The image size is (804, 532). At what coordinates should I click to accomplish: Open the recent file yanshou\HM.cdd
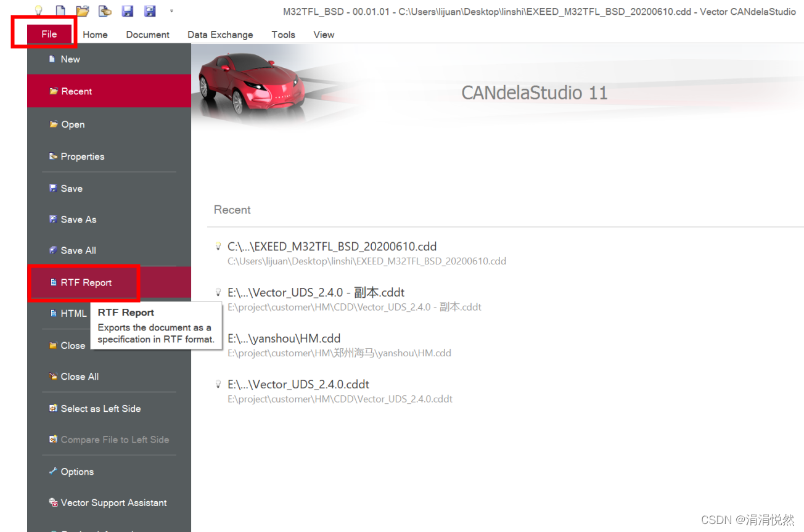[x=284, y=338]
